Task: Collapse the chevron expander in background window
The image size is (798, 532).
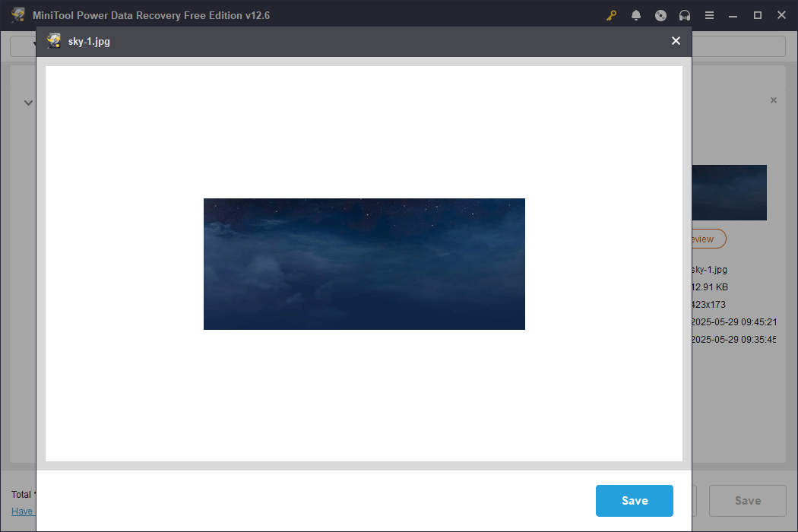Action: 29,103
